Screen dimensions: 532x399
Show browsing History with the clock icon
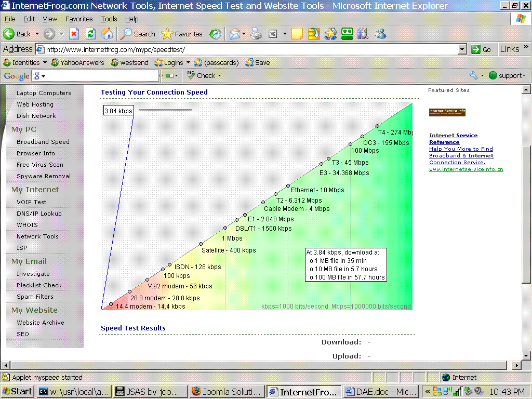point(215,34)
